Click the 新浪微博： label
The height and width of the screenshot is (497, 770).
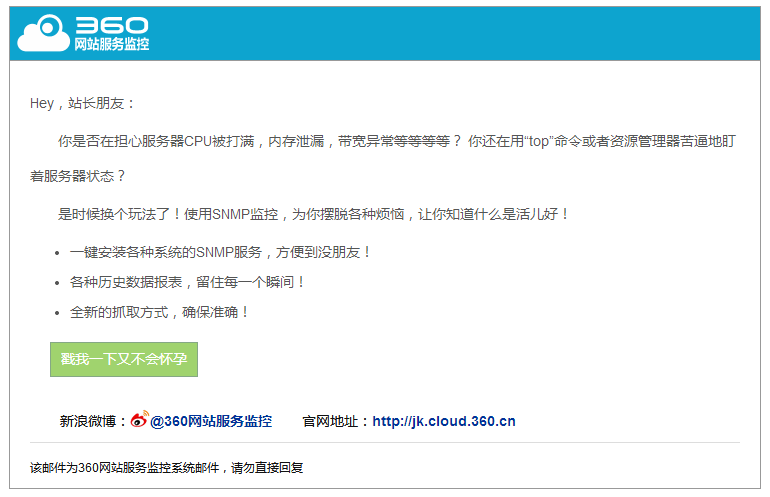(93, 421)
